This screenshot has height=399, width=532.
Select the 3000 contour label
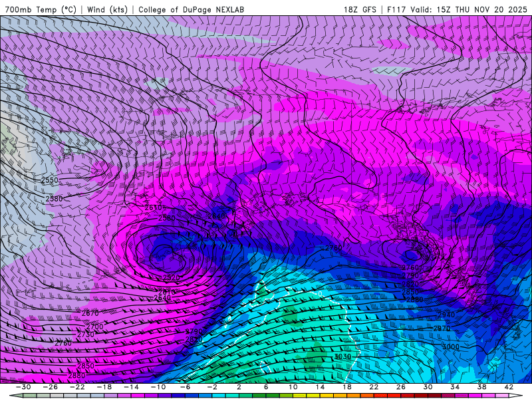click(x=451, y=346)
